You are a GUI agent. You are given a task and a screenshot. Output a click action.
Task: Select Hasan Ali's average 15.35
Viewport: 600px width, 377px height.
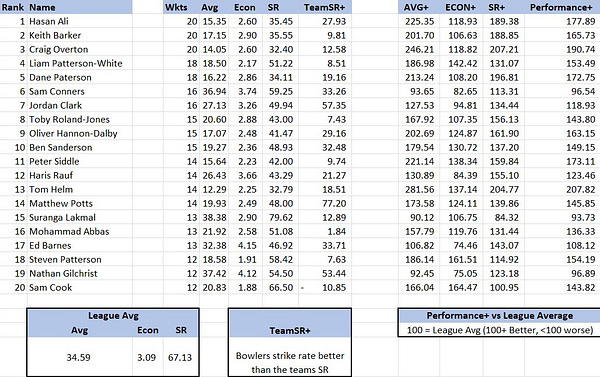click(x=214, y=21)
